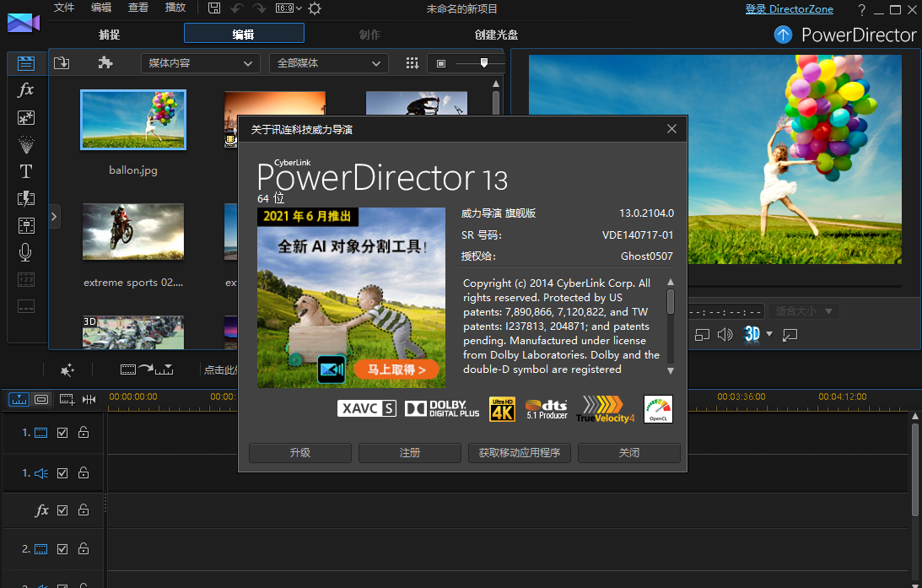
Task: Click the 注册 button
Action: (x=410, y=453)
